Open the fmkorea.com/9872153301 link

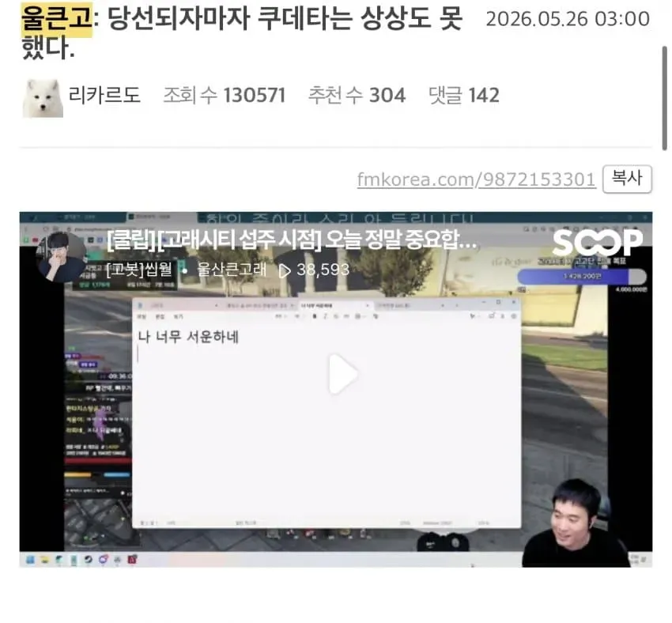[x=476, y=179]
